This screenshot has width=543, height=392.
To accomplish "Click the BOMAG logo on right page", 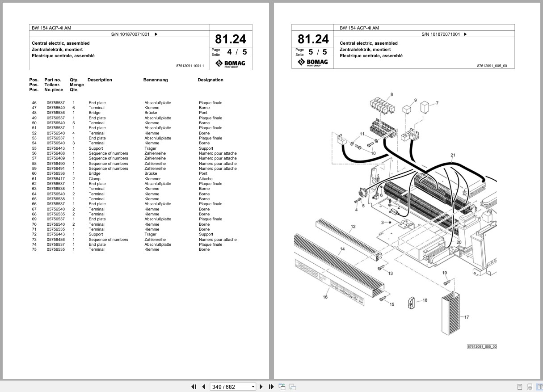I will click(313, 63).
